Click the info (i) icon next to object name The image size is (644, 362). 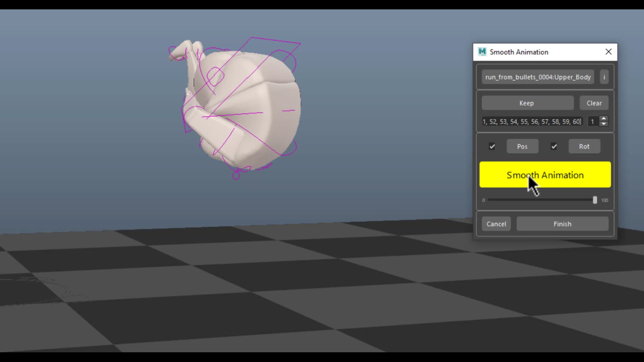point(604,77)
